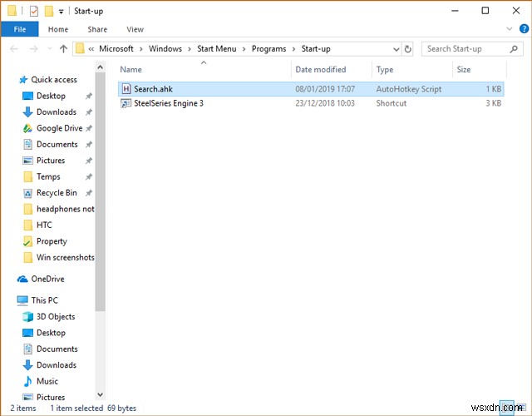Open Documents icon under Quick access
This screenshot has width=532, height=416.
pos(27,144)
